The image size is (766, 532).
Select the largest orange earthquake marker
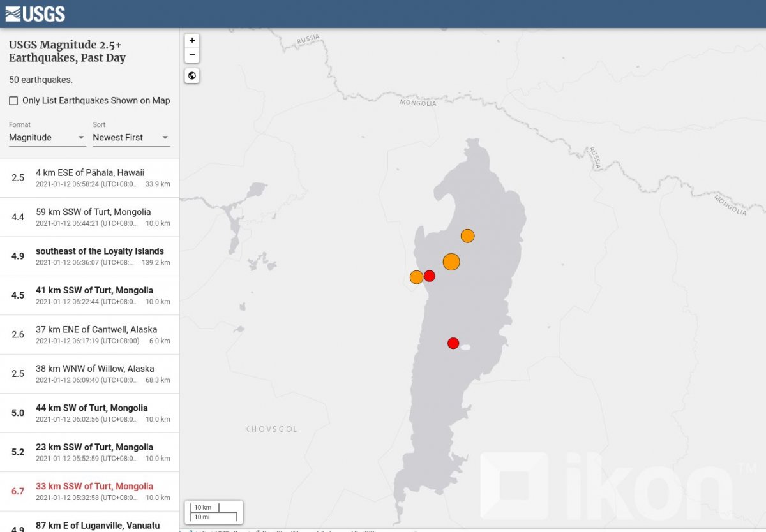[451, 262]
